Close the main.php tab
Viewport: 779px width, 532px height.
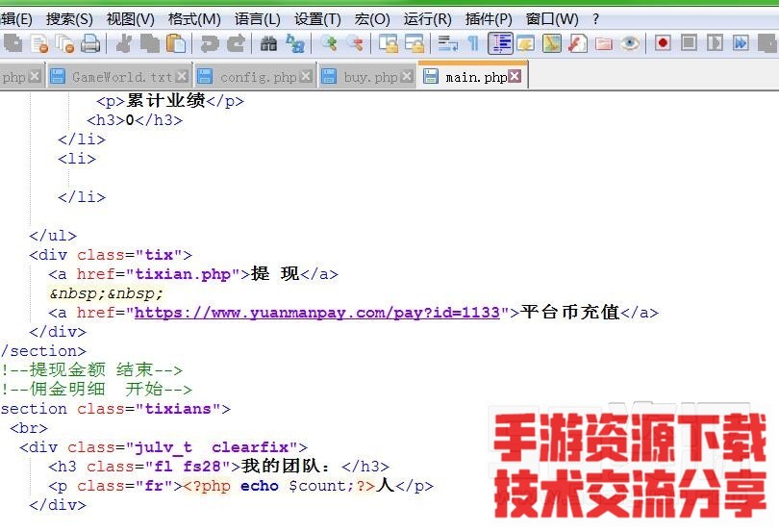coord(515,77)
